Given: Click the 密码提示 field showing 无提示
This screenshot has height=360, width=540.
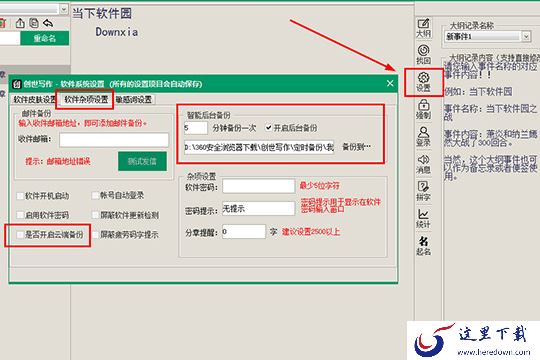Looking at the screenshot, I should [259, 208].
